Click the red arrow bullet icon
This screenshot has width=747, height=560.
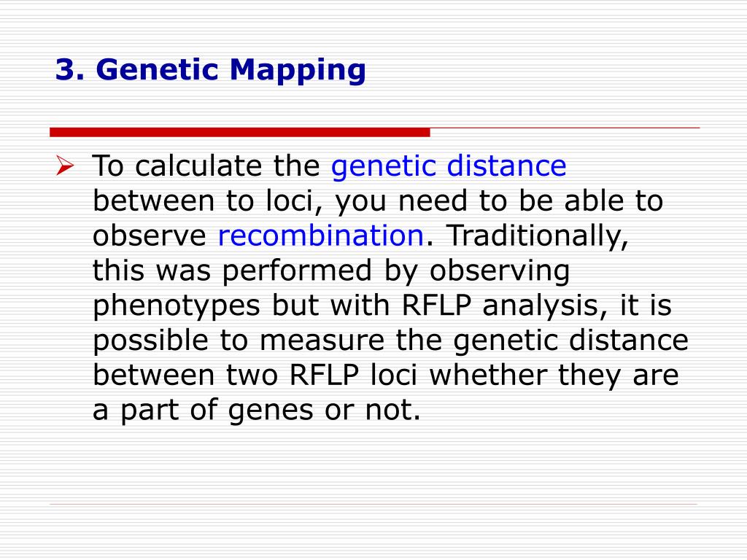click(x=65, y=166)
